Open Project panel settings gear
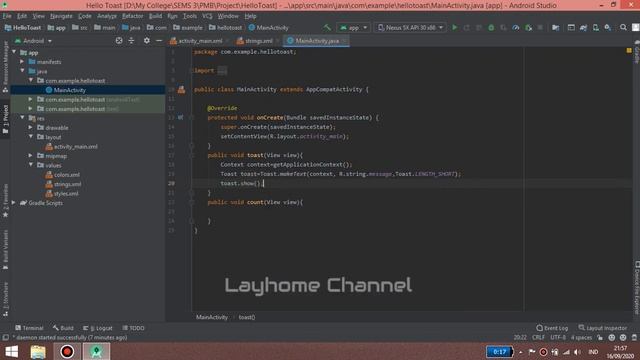 pos(147,41)
